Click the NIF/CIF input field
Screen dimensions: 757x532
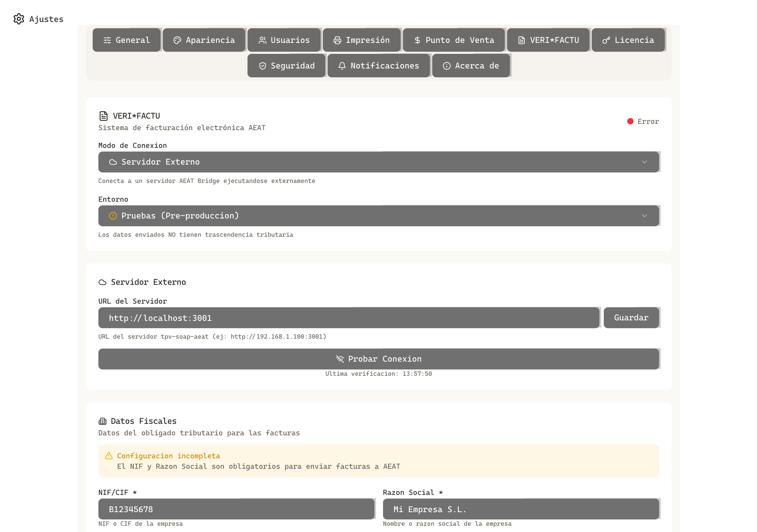point(236,509)
